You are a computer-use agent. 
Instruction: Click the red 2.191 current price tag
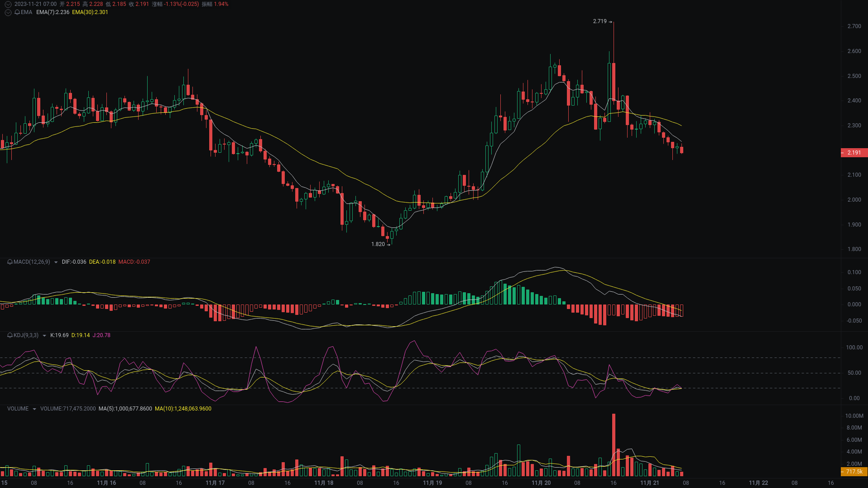click(854, 153)
